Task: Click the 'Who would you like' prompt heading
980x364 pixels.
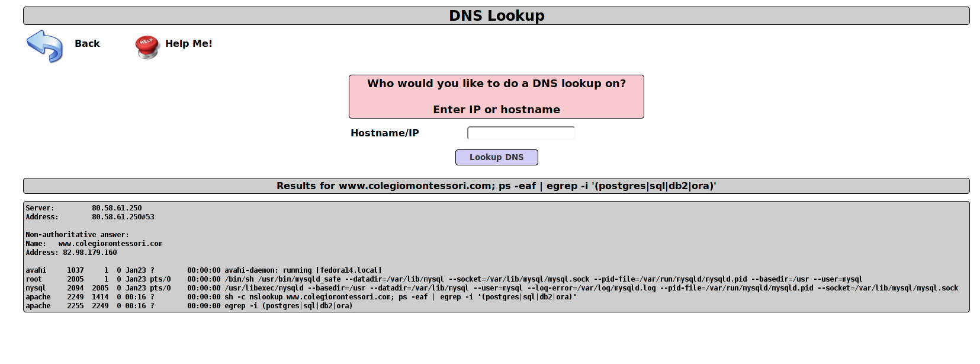Action: (496, 84)
